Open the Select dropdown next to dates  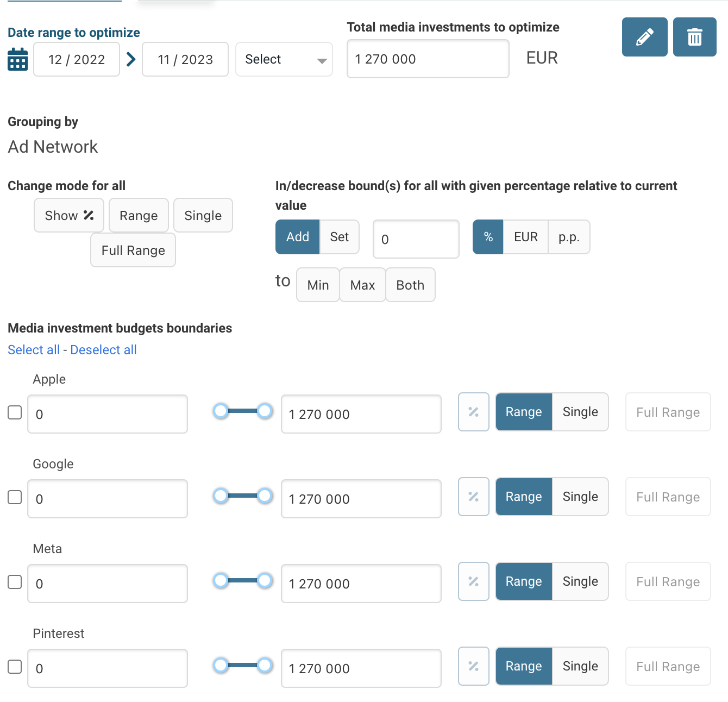click(x=284, y=59)
